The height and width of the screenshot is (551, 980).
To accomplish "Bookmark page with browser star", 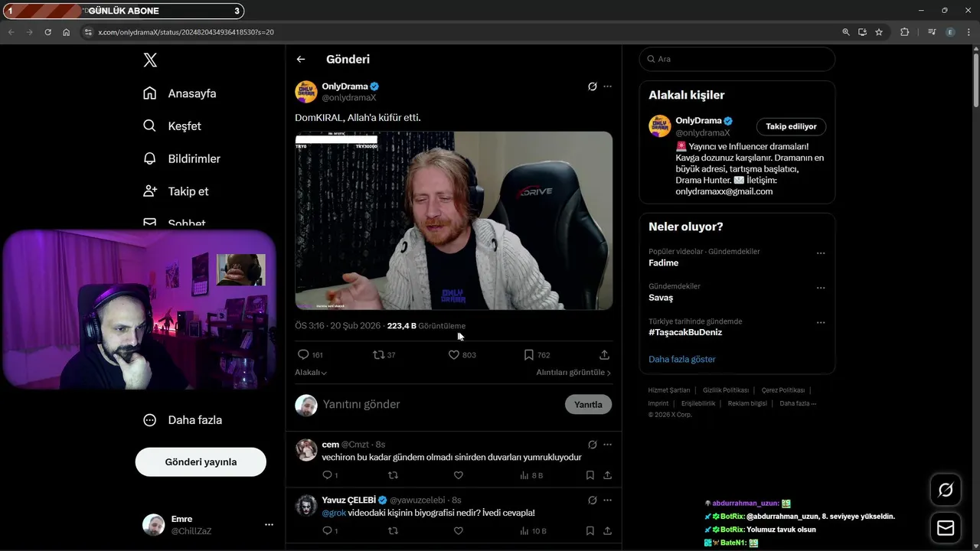I will [879, 32].
